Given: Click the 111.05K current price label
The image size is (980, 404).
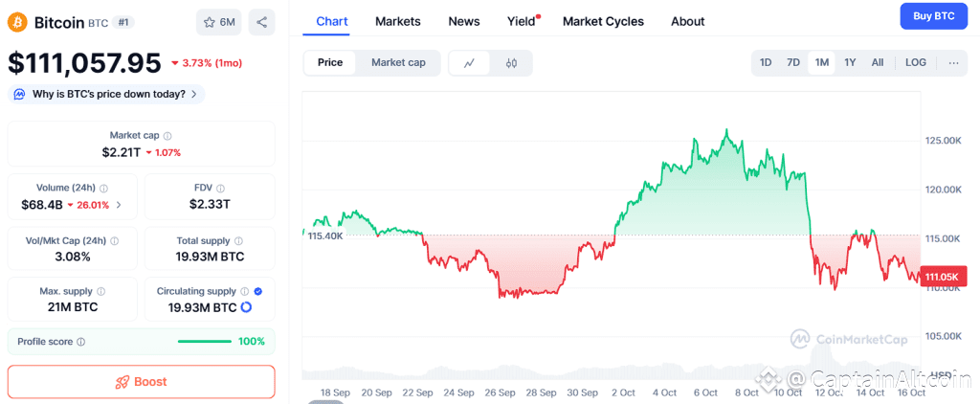Looking at the screenshot, I should [x=940, y=277].
